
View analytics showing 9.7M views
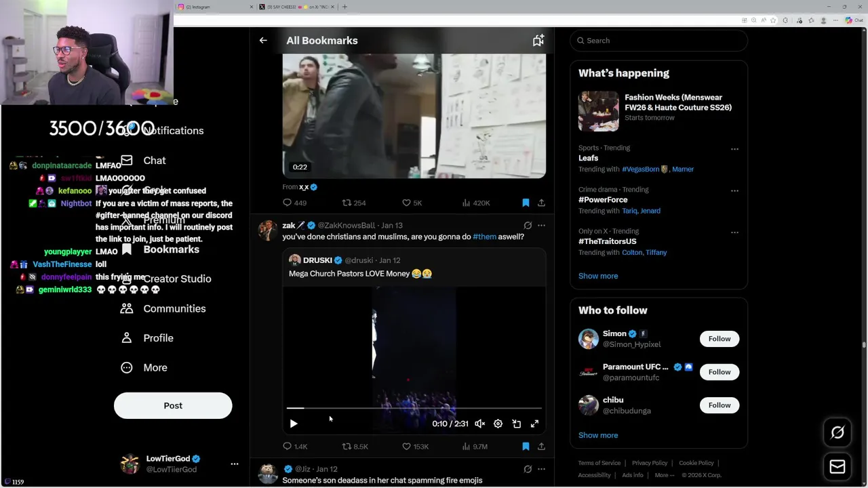click(x=475, y=447)
